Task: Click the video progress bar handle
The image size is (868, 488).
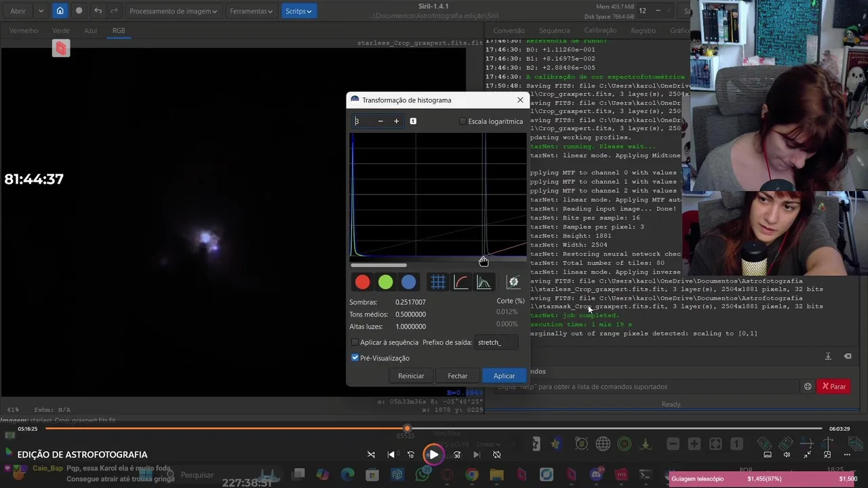Action: 407,428
